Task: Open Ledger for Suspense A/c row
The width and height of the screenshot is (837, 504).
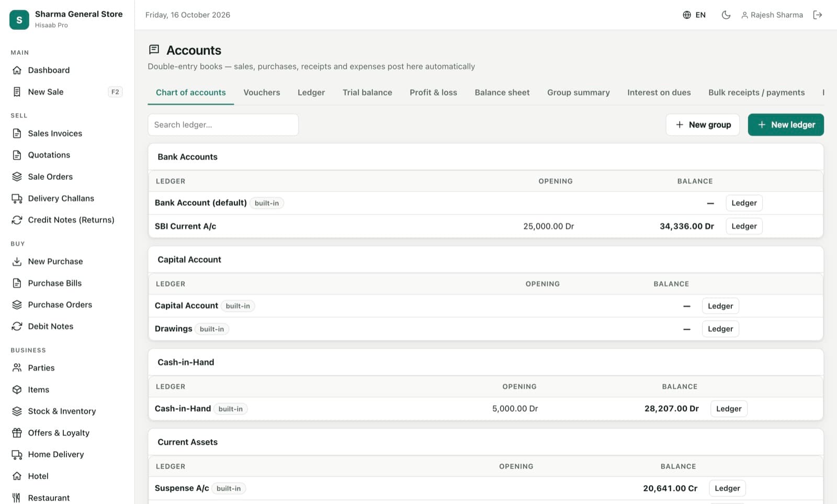Action: [x=727, y=488]
